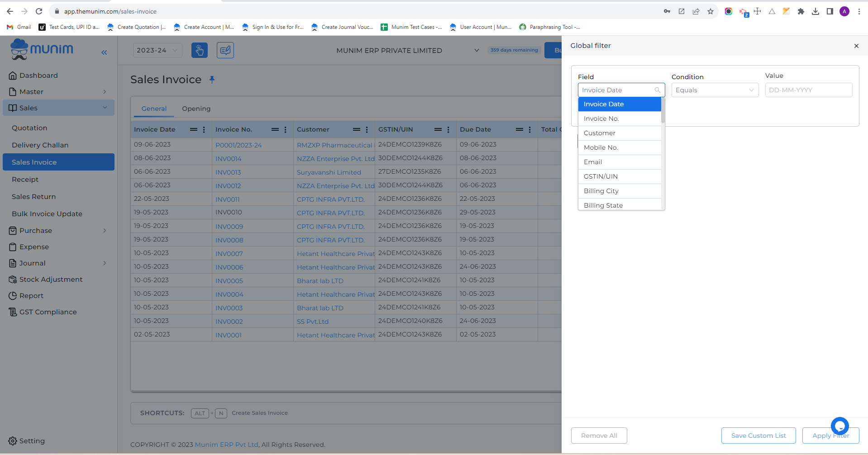This screenshot has width=868, height=455.
Task: Select Email field option
Action: point(620,162)
